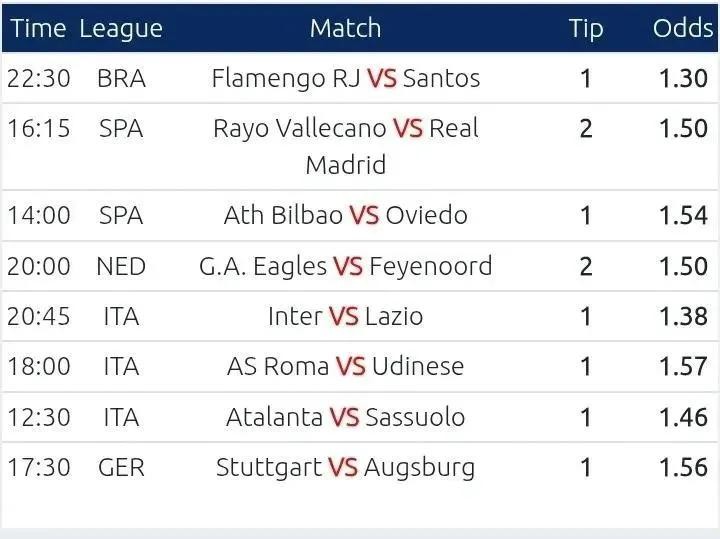Click the Tip column header
720x539 pixels.
click(586, 28)
